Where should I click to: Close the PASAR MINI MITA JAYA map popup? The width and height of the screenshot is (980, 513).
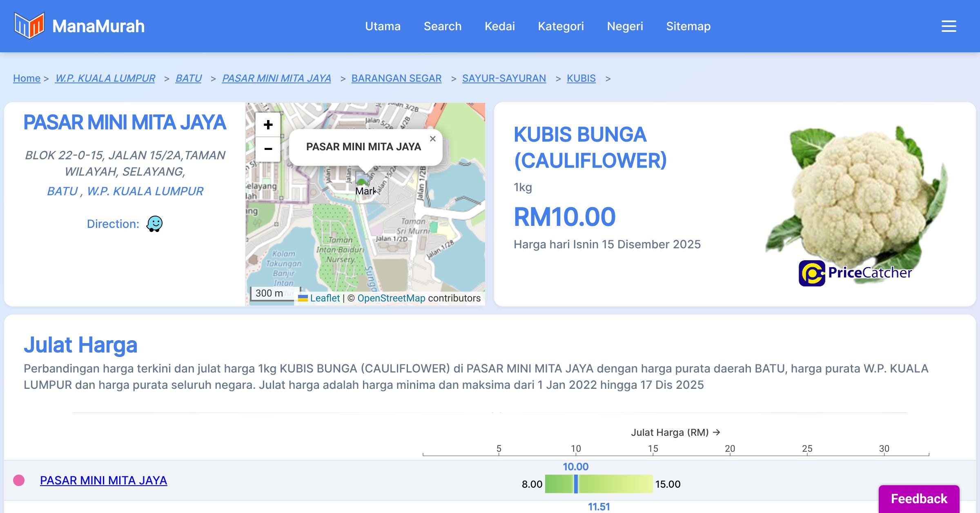pyautogui.click(x=433, y=139)
